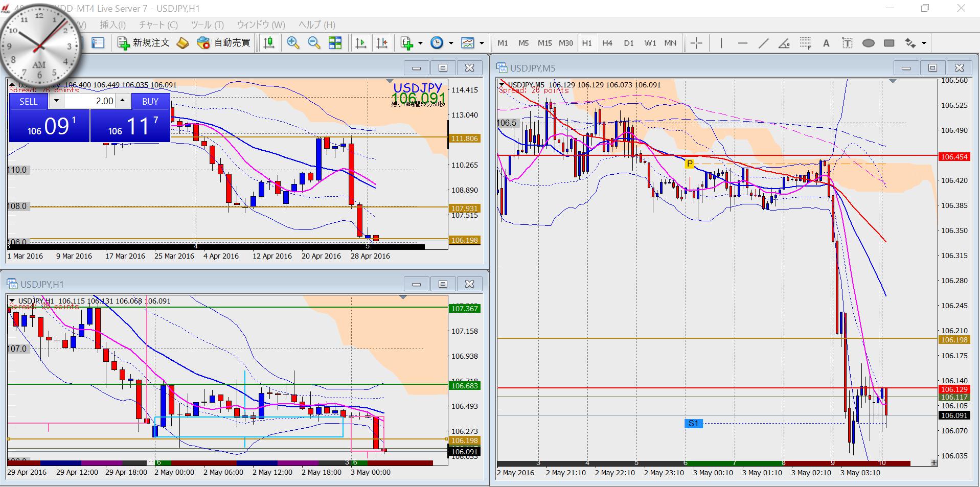
Task: Click the SELL button in one-click panel
Action: coord(29,101)
